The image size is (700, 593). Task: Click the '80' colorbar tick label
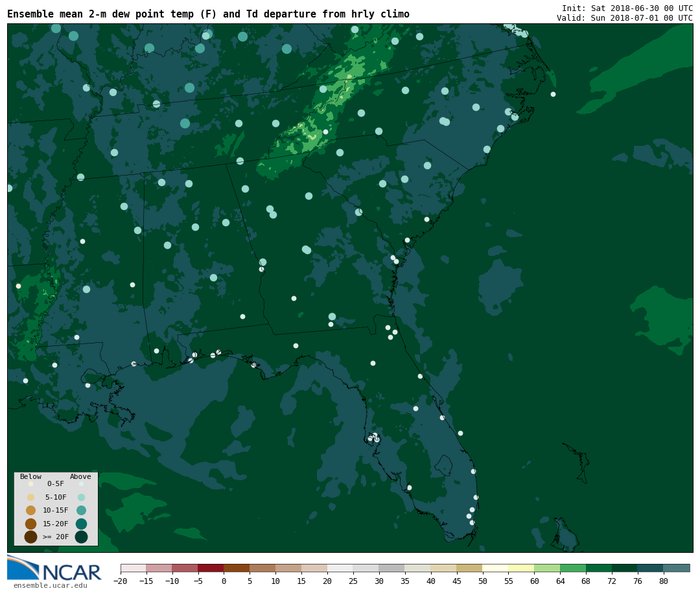(x=664, y=581)
